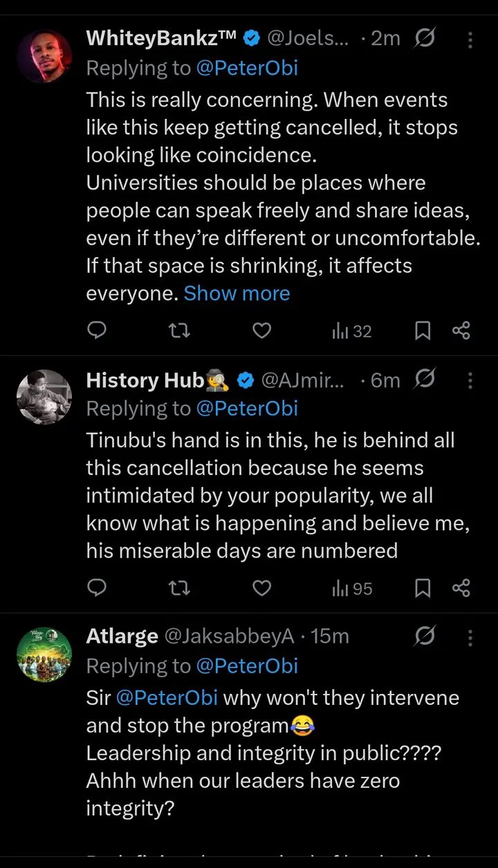498x868 pixels.
Task: Repost WhiteyBankz's tweet
Action: pos(180,331)
